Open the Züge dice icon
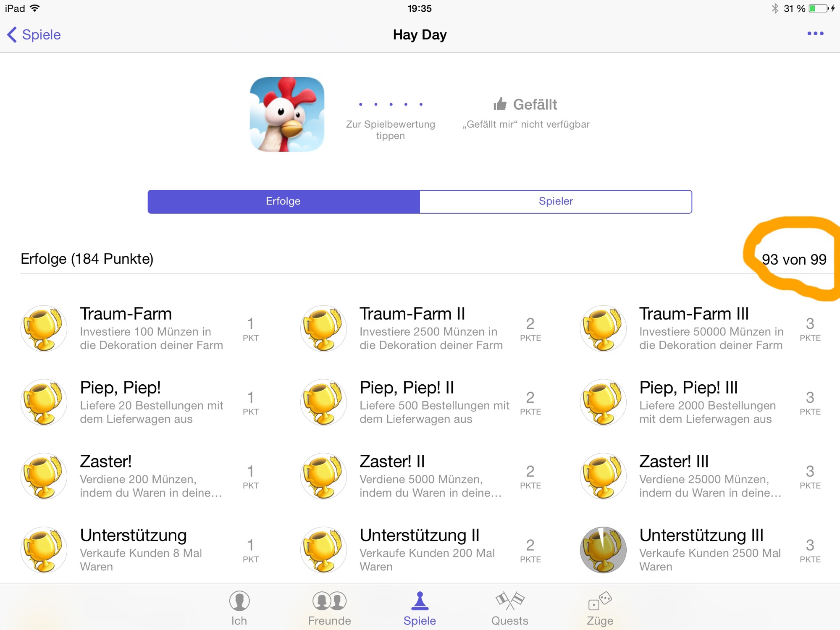 (x=600, y=601)
